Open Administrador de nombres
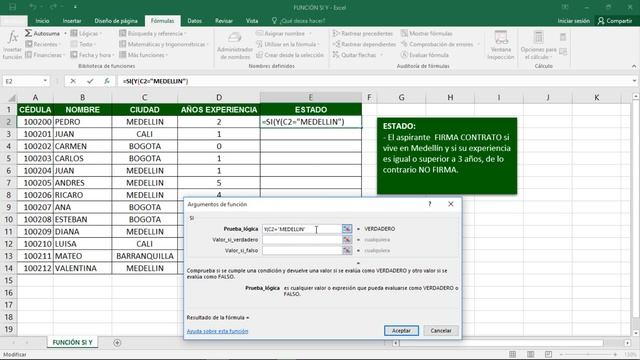 click(x=235, y=46)
